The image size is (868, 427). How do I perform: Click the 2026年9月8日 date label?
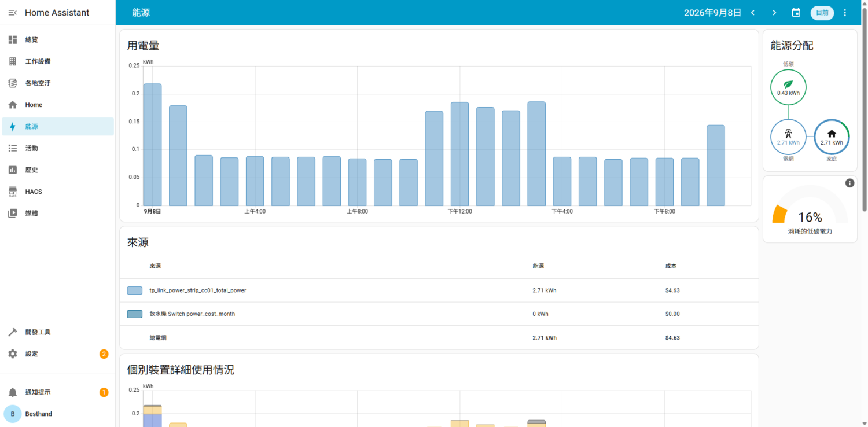point(712,13)
